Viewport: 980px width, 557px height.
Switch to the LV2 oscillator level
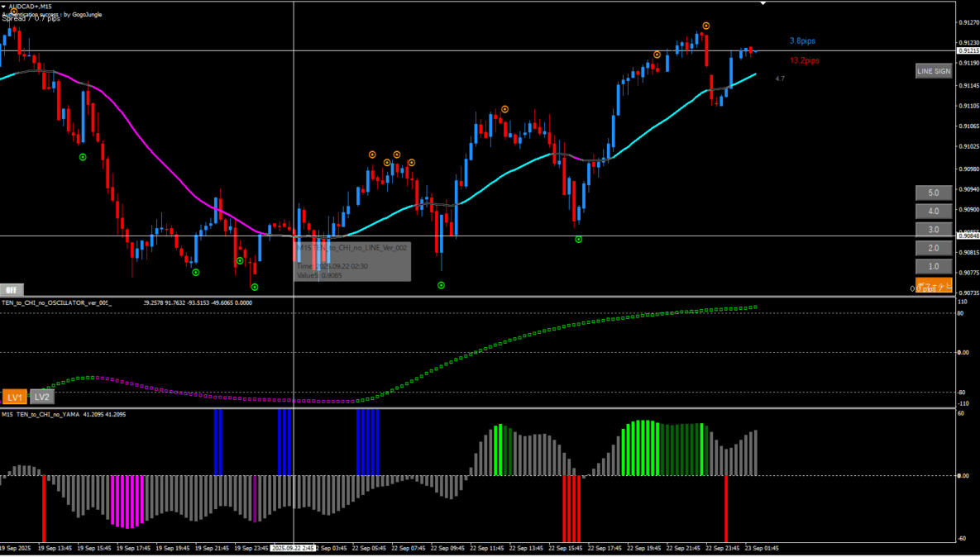(x=42, y=398)
